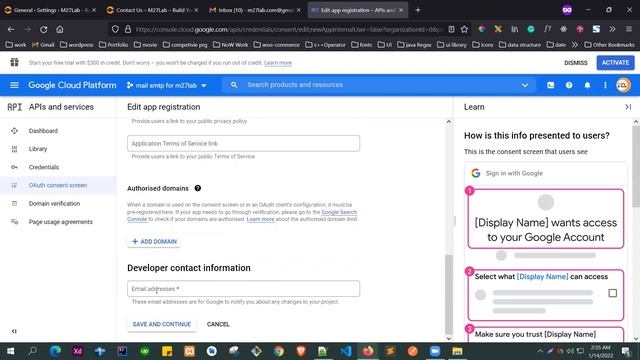This screenshot has height=360, width=640.
Task: Click the ACTIVATE free trial button
Action: click(615, 62)
